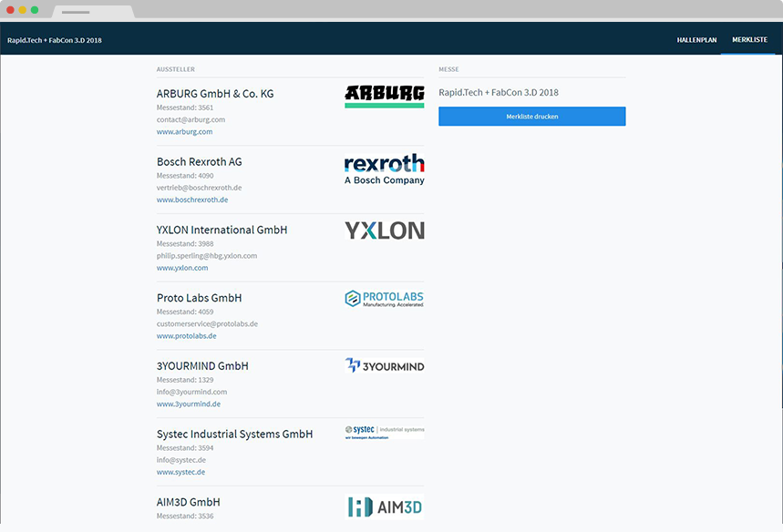Minimize the window with the yellow button
Screen dimensions: 783x532
[23, 10]
